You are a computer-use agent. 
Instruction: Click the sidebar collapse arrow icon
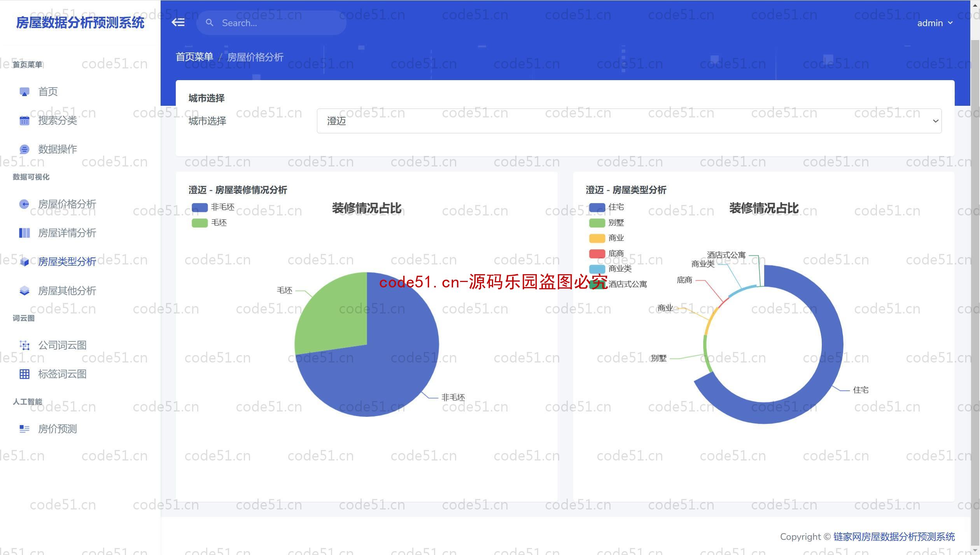[x=178, y=23]
